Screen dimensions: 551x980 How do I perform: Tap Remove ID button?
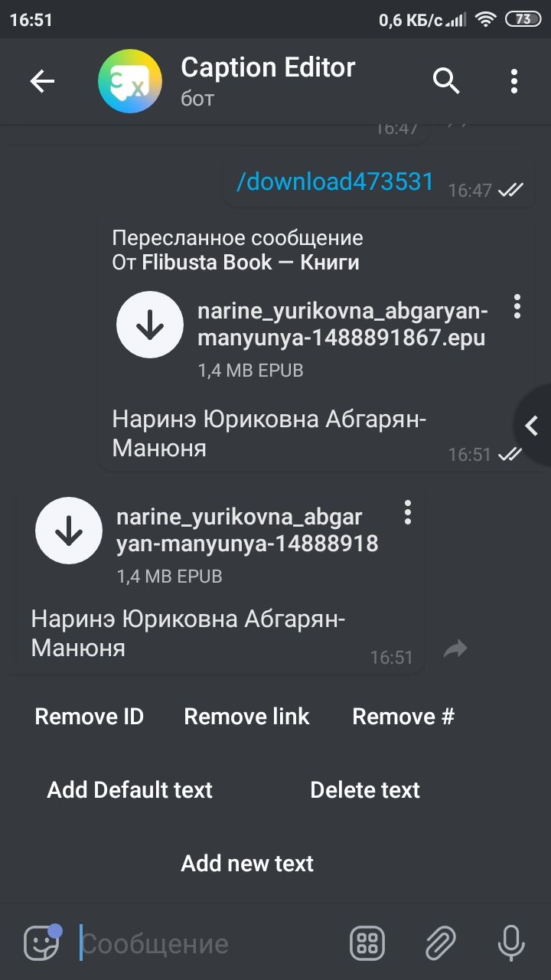point(90,717)
